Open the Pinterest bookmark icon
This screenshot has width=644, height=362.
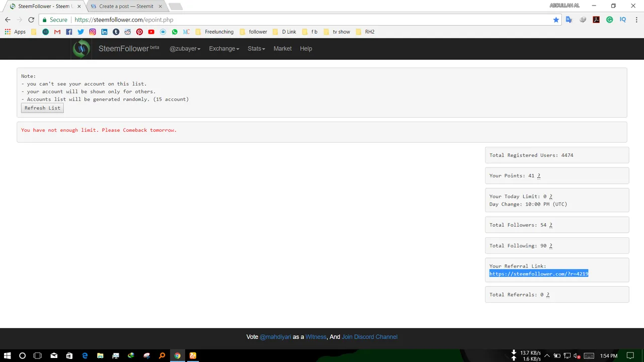tap(139, 32)
